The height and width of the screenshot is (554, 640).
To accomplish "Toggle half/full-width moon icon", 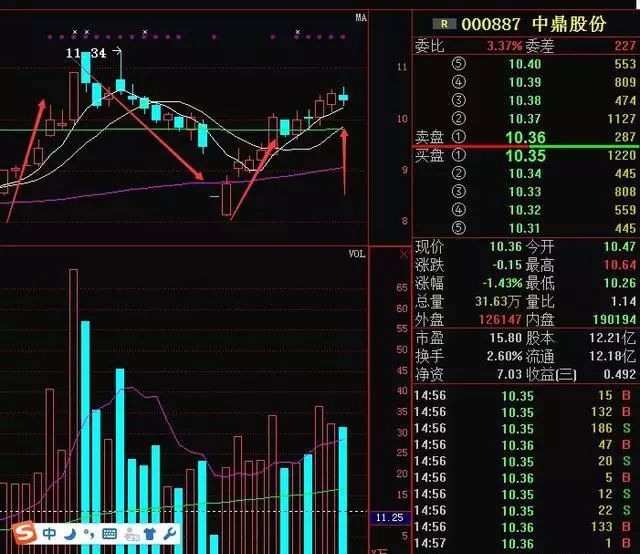I will coord(71,534).
